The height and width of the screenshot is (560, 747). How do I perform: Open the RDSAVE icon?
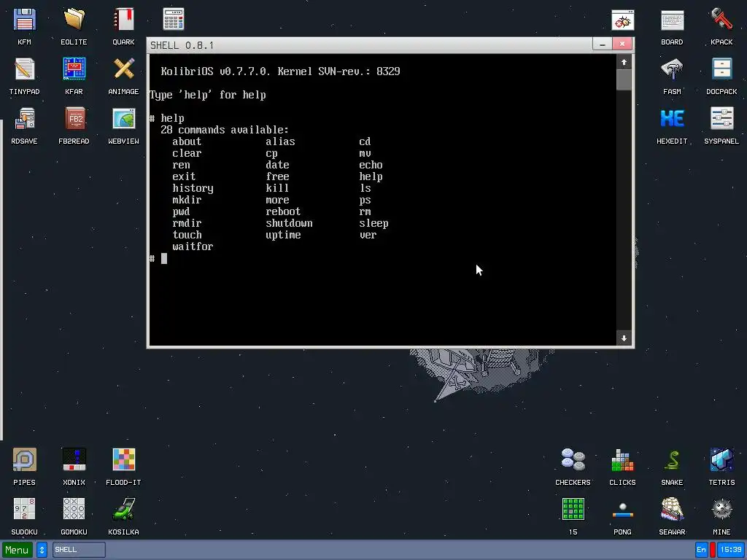point(24,119)
